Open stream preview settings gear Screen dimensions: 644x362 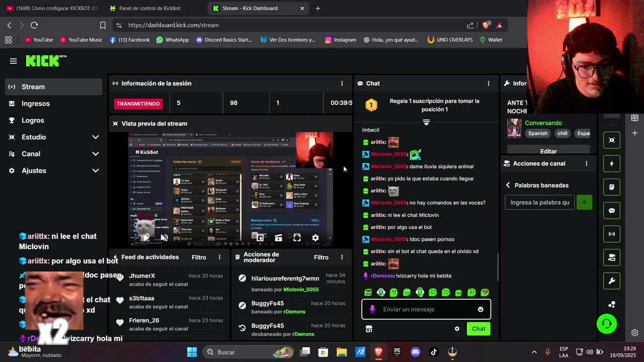click(315, 238)
